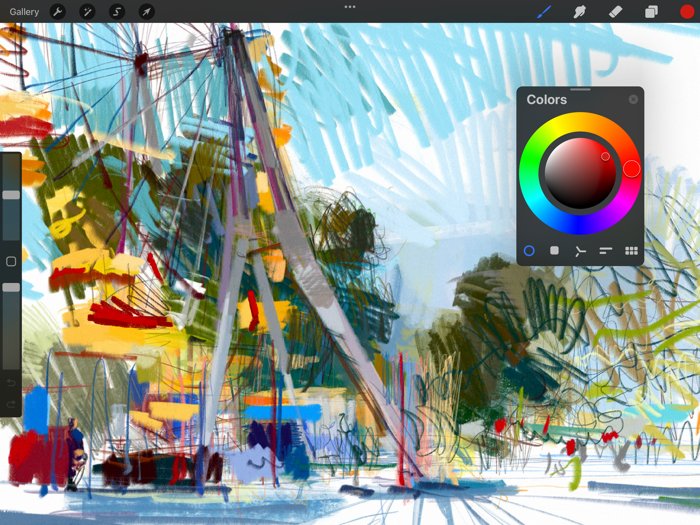Screen dimensions: 700x525
Task: Activate the Transform arrow tool
Action: [146, 12]
